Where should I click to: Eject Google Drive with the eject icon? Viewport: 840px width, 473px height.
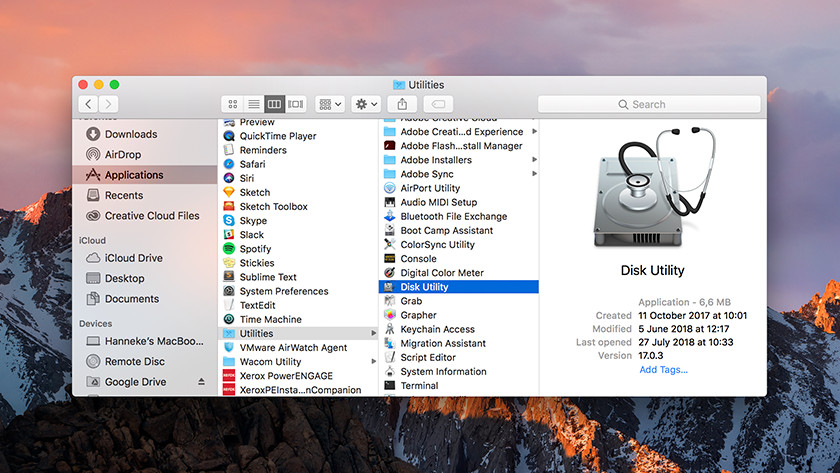(x=201, y=381)
